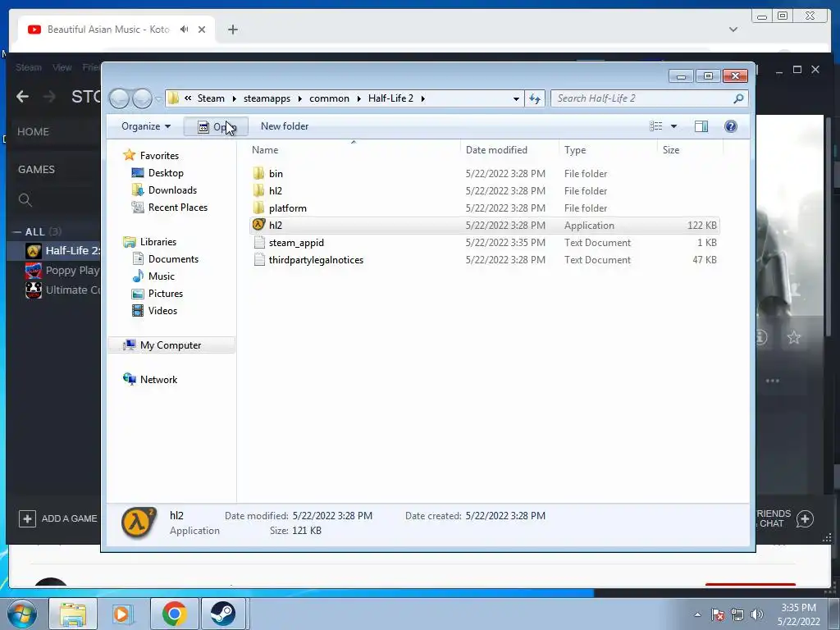The height and width of the screenshot is (630, 840).
Task: Close the Beautiful Asian Music browser tab
Action: coord(202,30)
